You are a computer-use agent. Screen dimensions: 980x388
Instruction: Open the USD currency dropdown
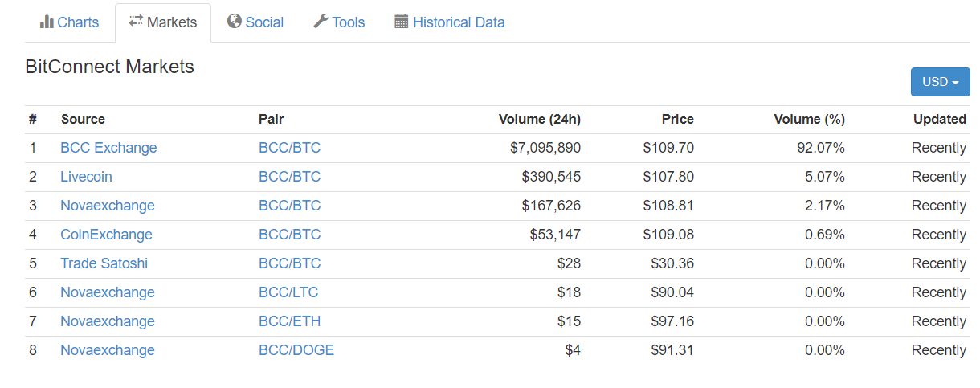click(x=940, y=82)
